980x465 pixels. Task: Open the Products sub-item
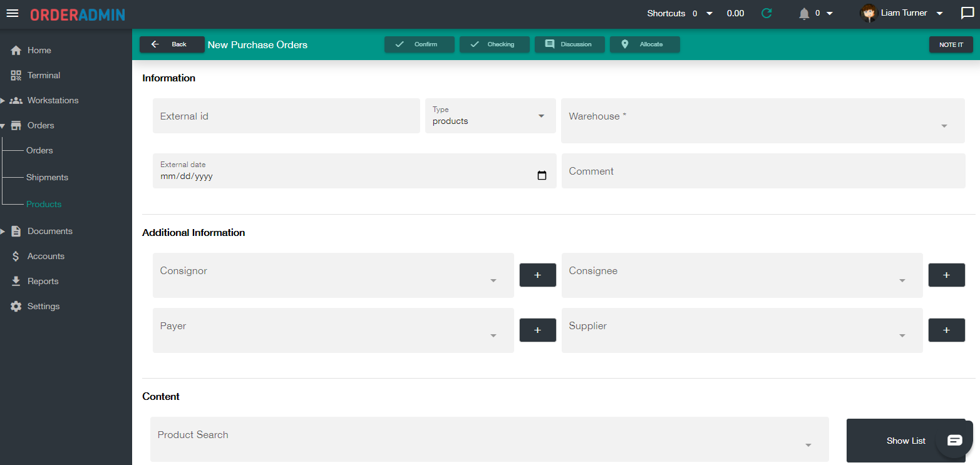pos(44,204)
